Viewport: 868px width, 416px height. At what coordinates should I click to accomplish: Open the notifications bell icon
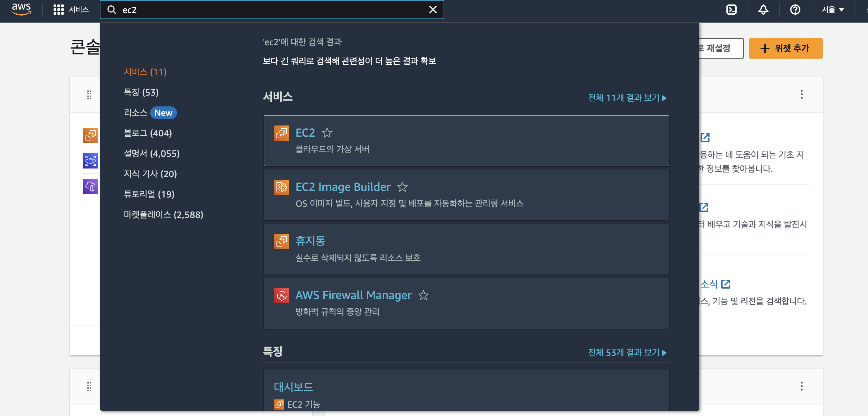[763, 10]
